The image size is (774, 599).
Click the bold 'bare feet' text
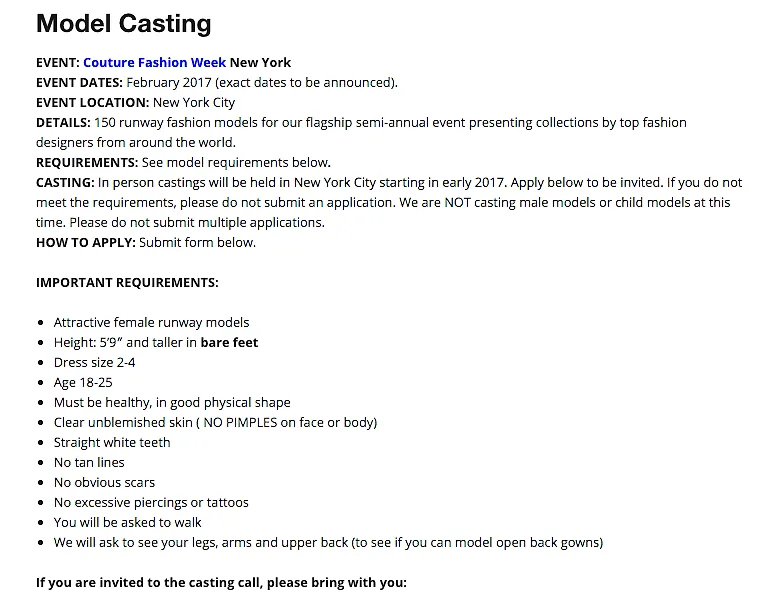click(229, 343)
